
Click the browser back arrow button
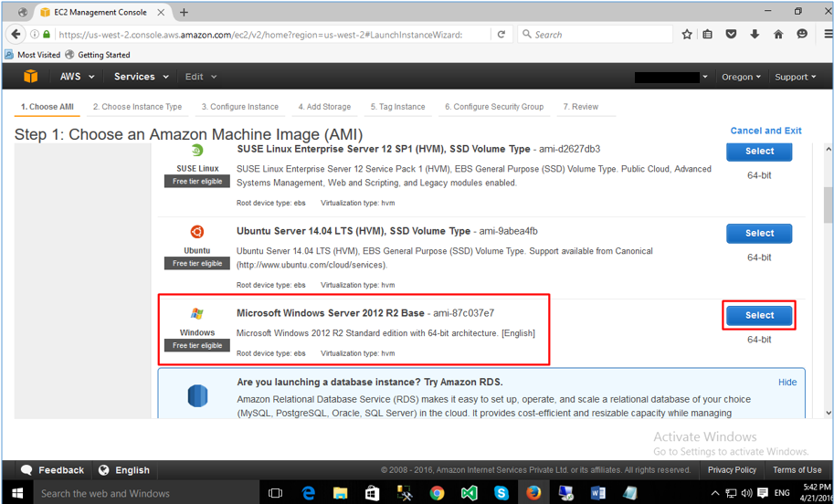click(16, 34)
